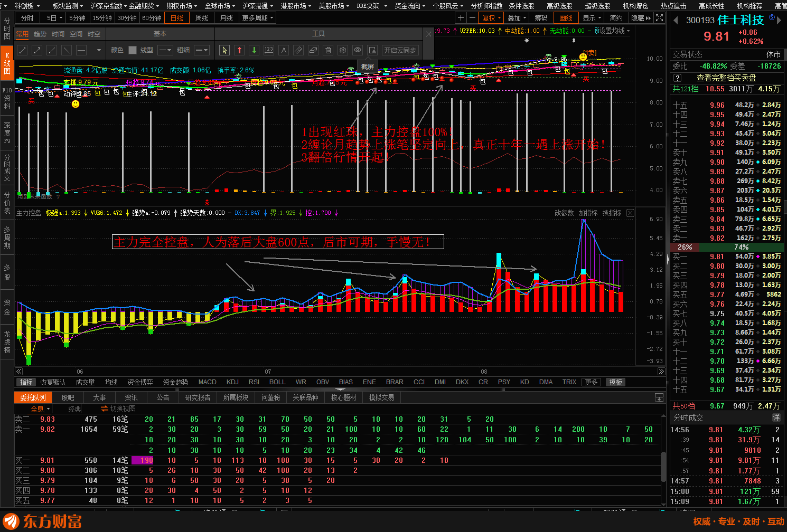Switch to 周线 weekly chart
The width and height of the screenshot is (787, 532).
point(202,18)
